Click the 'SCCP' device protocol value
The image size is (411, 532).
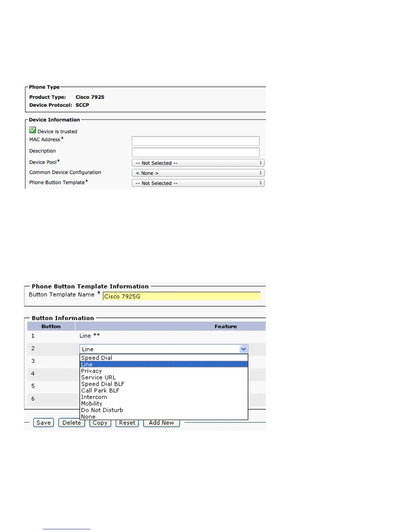(82, 105)
